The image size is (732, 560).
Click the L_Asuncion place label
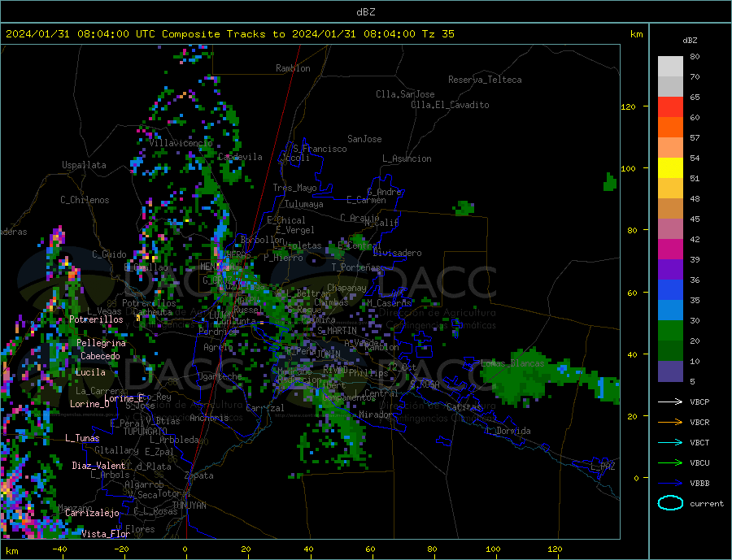click(407, 158)
